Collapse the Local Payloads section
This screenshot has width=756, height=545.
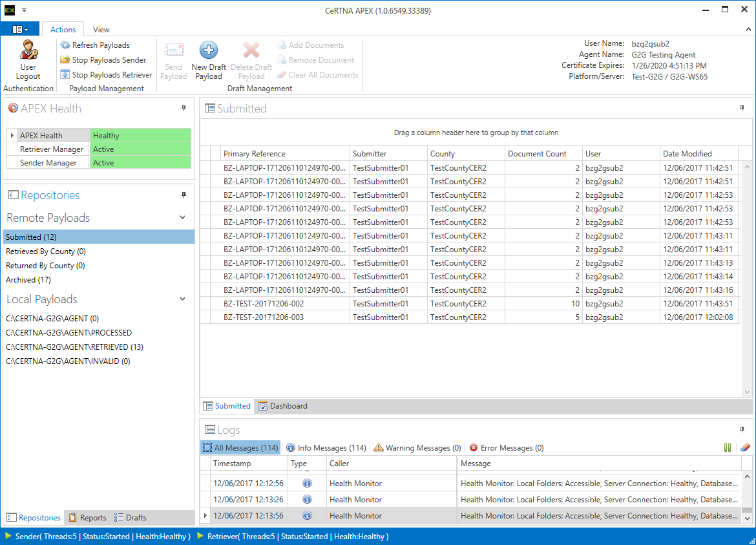coord(182,299)
